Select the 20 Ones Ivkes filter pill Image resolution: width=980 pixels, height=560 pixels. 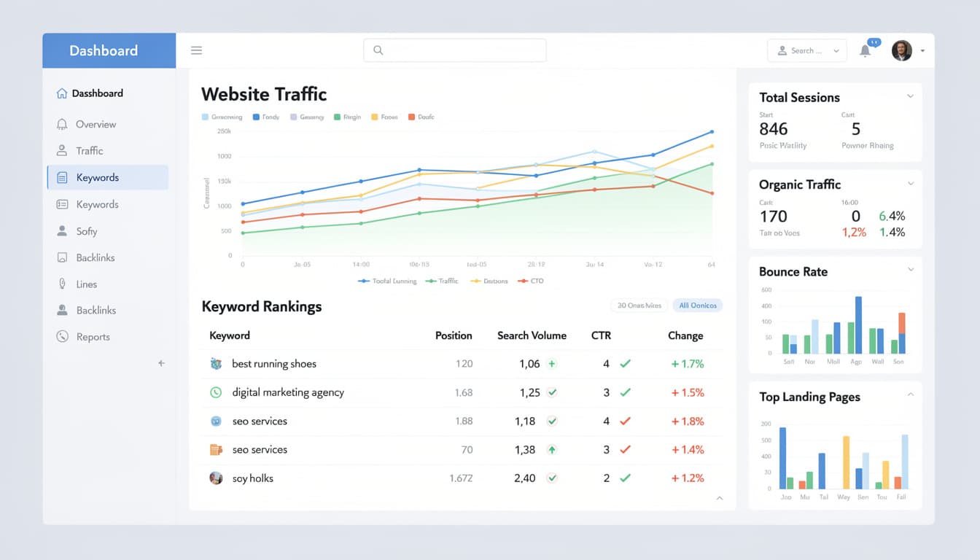(x=639, y=306)
